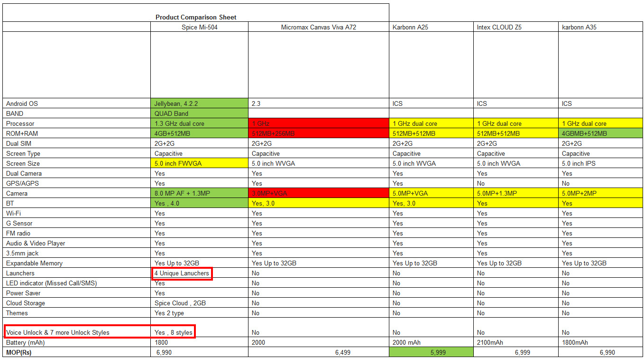This screenshot has width=644, height=358.
Task: Click the green "Yes , 4.0" BT cell
Action: pos(199,203)
